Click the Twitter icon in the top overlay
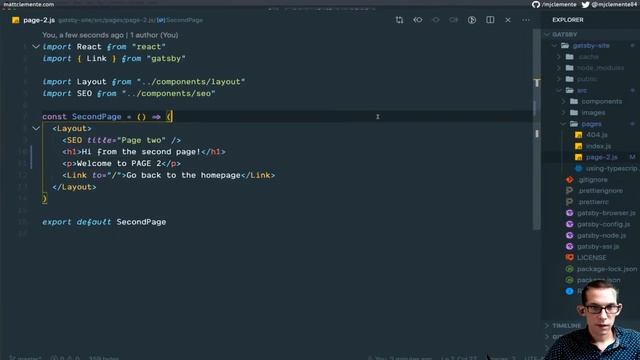 click(x=585, y=4)
